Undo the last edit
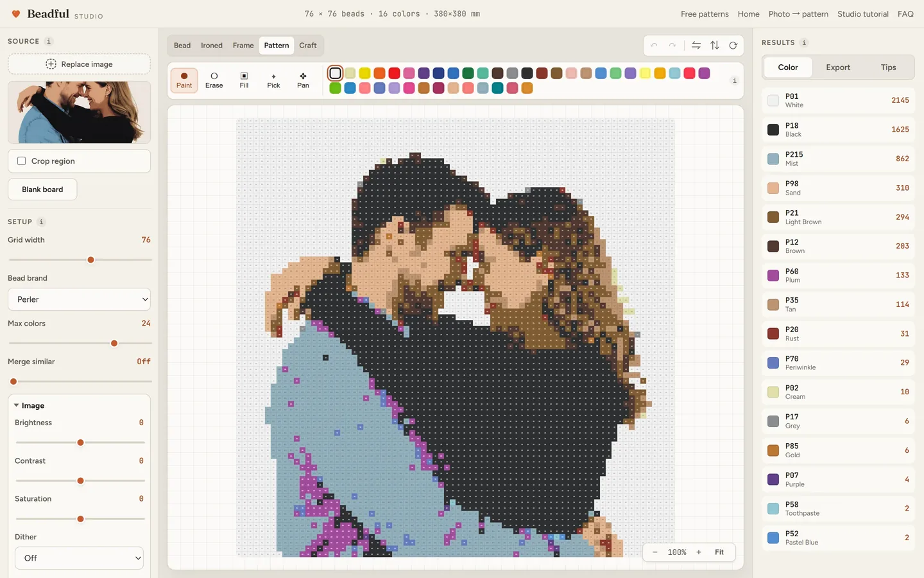Viewport: 924px width, 578px height. (x=654, y=46)
